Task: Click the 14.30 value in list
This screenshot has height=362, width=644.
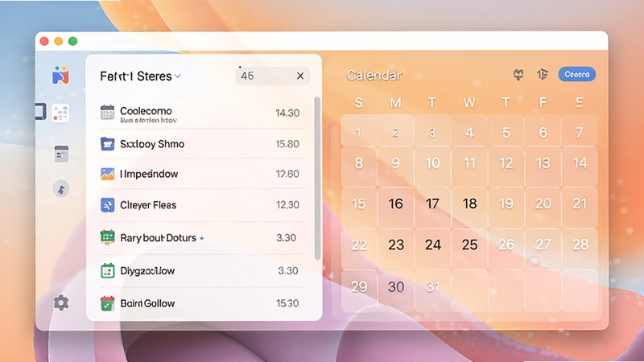Action: click(x=287, y=113)
